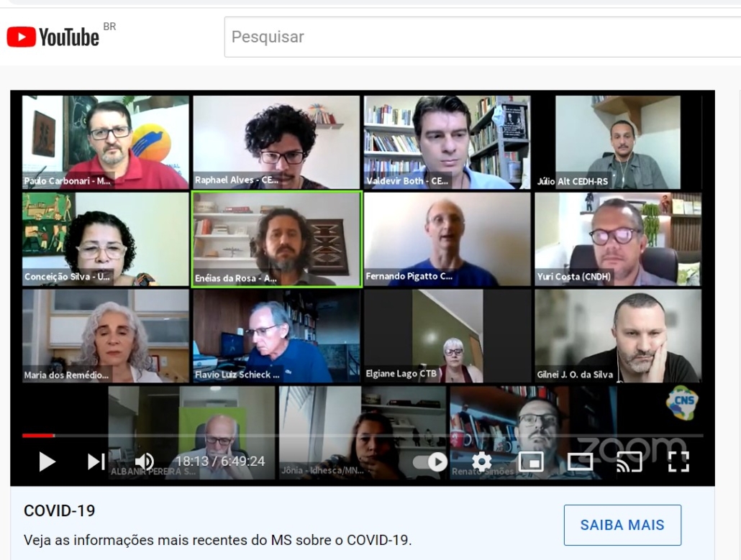Click the COVID-19 info panel heading
Image resolution: width=741 pixels, height=560 pixels.
pos(60,511)
